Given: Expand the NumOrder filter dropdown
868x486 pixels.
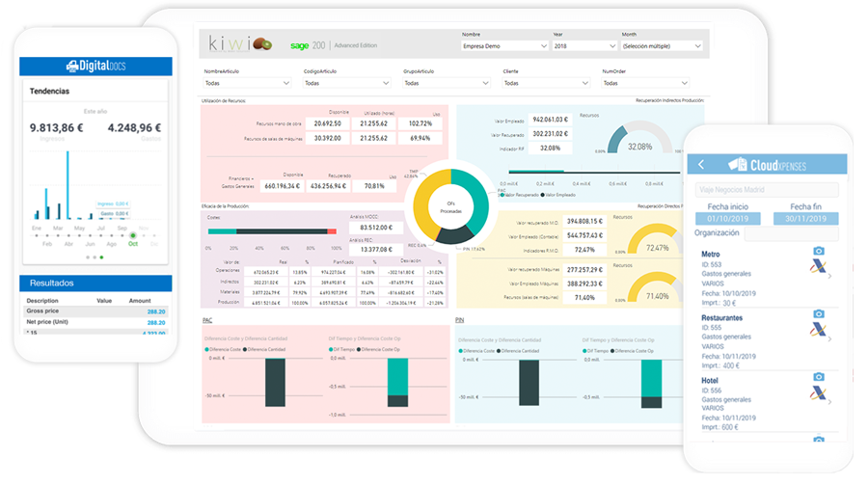Looking at the screenshot, I should [x=645, y=83].
